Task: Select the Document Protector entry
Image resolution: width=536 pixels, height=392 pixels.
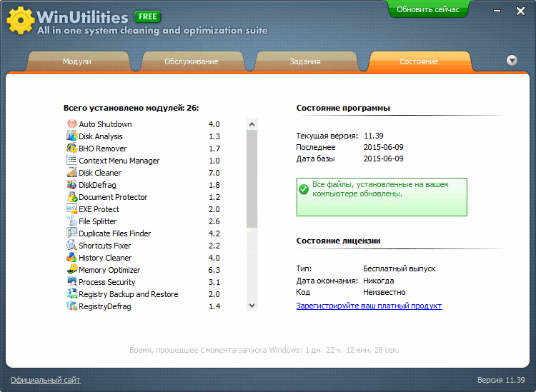Action: pyautogui.click(x=144, y=196)
